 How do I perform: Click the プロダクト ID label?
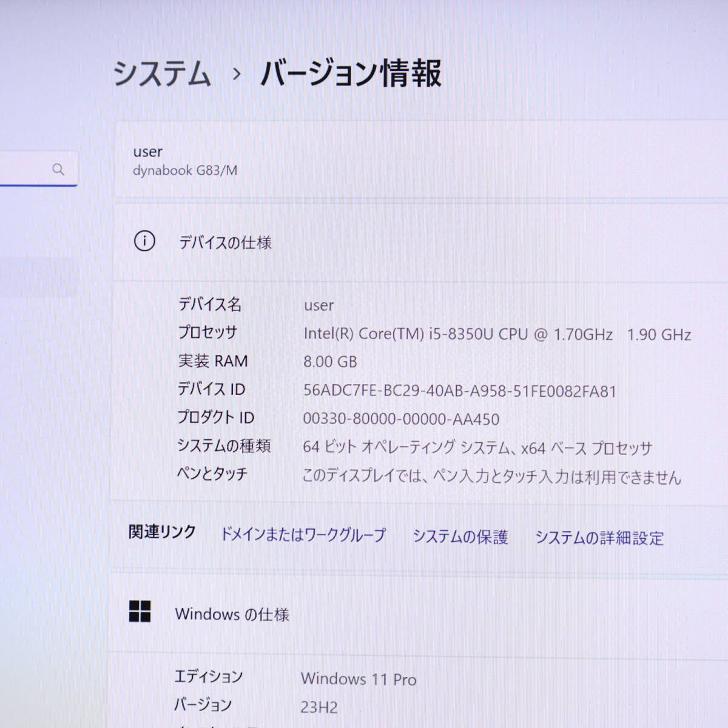coord(215,417)
